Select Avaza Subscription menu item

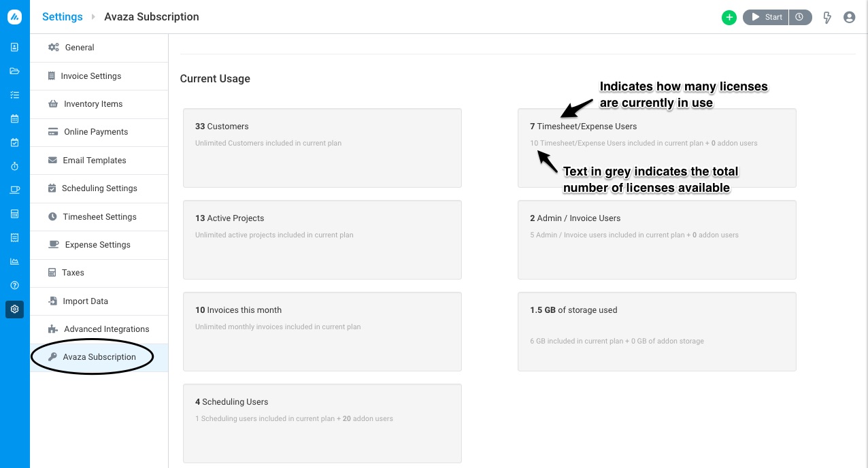[99, 357]
